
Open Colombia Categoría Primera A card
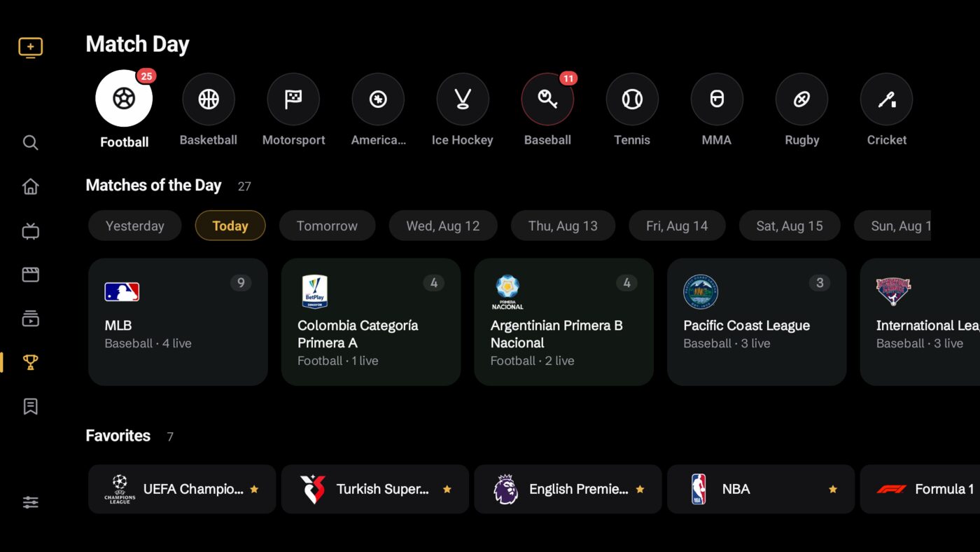point(371,322)
